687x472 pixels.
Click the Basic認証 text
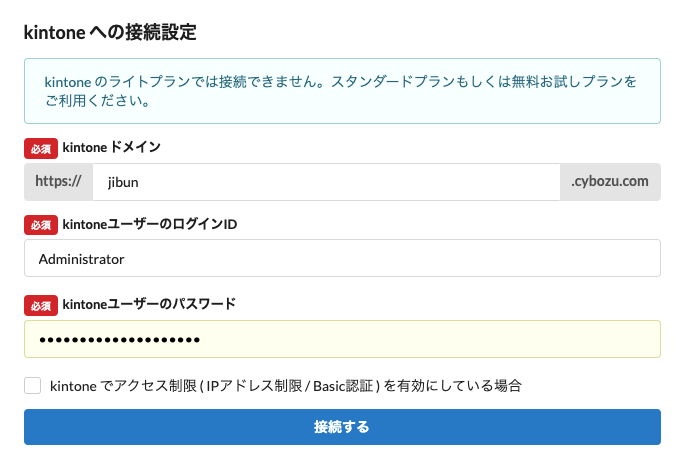[344, 385]
